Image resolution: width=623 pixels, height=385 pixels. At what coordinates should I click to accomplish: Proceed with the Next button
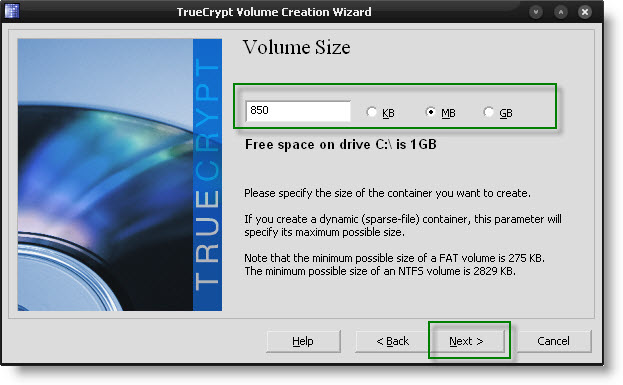[467, 341]
